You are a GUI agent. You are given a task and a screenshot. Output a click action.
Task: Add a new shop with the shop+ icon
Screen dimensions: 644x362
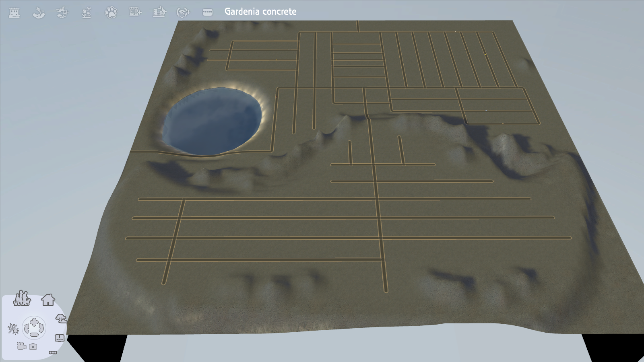coord(135,12)
